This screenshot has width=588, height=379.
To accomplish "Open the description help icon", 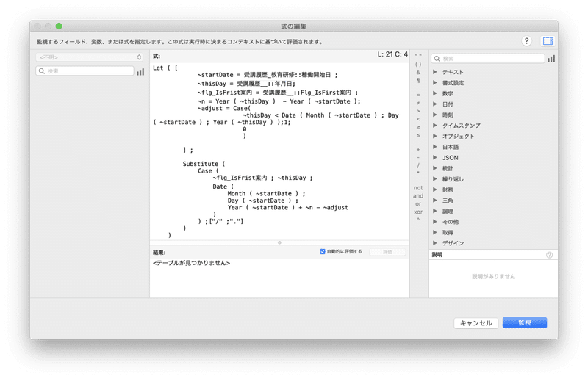I will (x=549, y=255).
